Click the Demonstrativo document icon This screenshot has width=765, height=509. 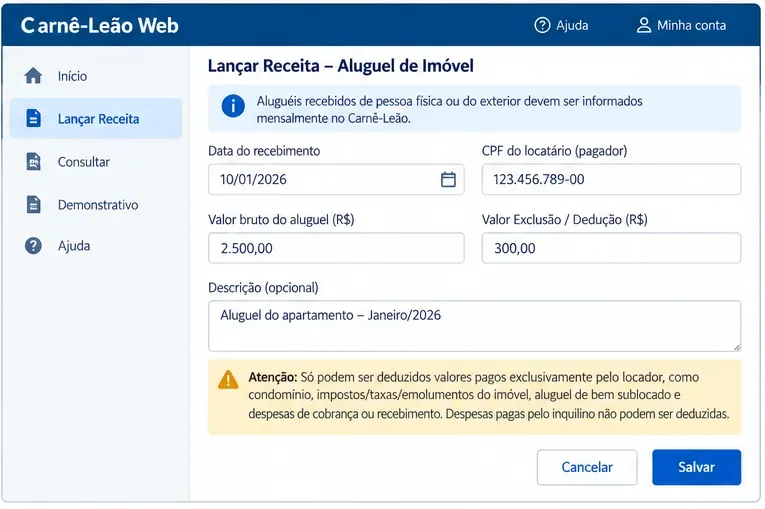[x=33, y=204]
